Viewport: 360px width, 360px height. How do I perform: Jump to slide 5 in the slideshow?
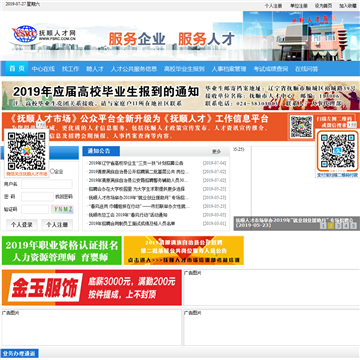[354, 226]
